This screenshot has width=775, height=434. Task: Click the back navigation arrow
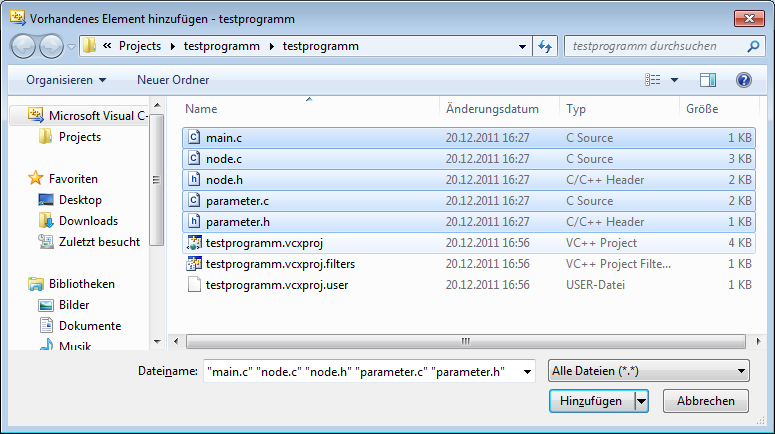click(24, 46)
